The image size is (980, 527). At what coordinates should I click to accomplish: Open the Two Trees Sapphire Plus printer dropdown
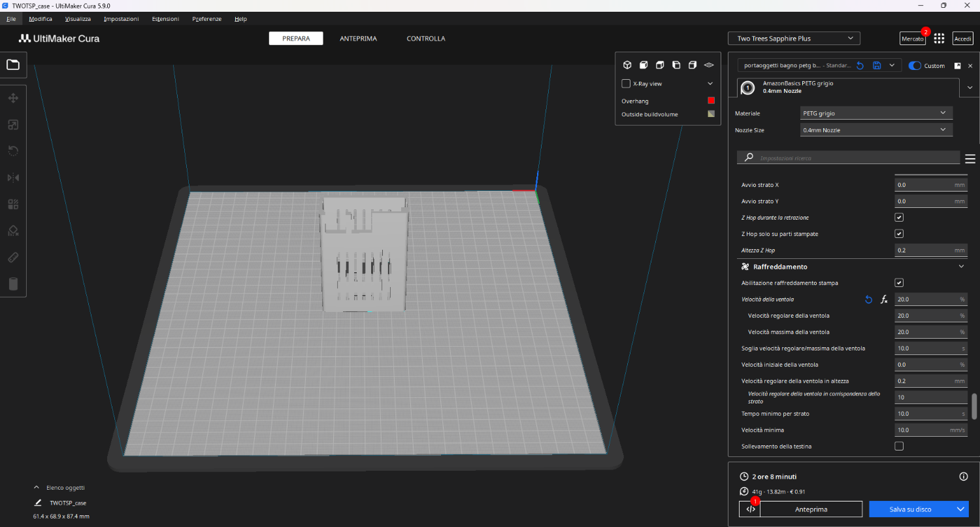(x=794, y=39)
